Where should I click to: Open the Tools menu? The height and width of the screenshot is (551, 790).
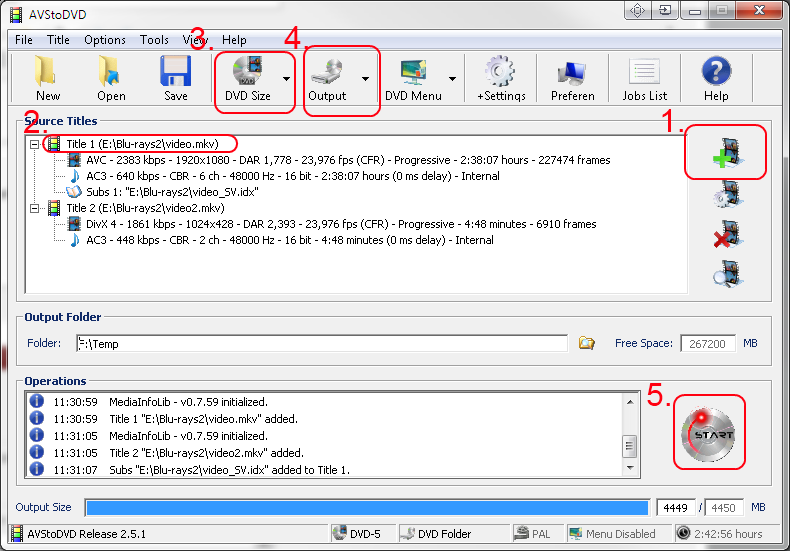click(154, 40)
